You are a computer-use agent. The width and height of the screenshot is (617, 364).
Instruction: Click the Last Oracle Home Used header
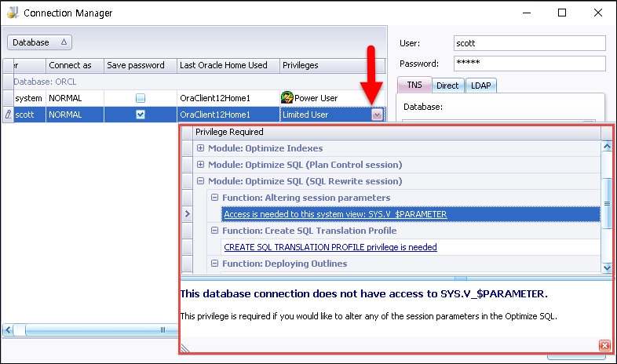[x=228, y=65]
